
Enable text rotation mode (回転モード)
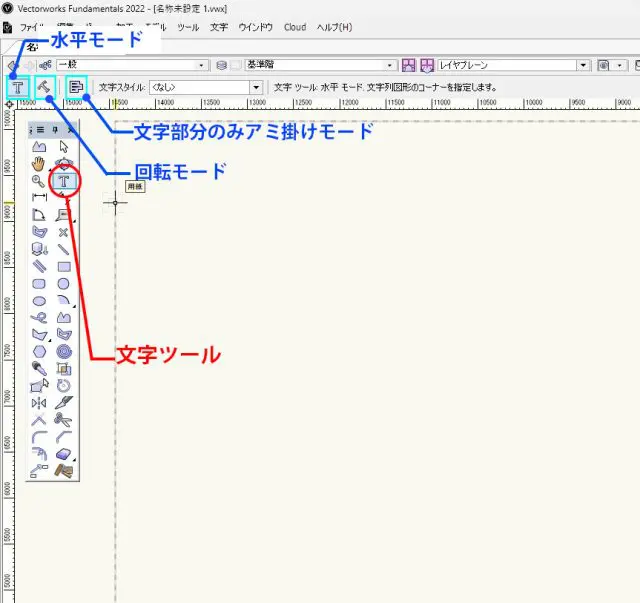[45, 87]
